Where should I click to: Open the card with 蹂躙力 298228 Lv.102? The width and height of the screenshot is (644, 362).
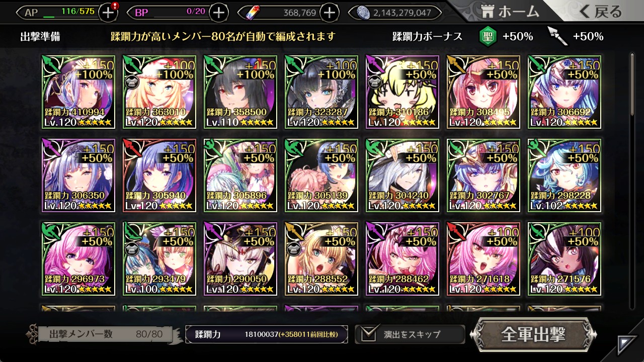565,175
